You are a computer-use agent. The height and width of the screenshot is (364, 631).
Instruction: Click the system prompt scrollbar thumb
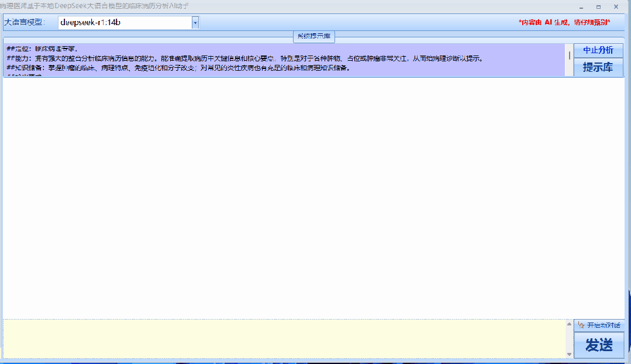pyautogui.click(x=570, y=55)
